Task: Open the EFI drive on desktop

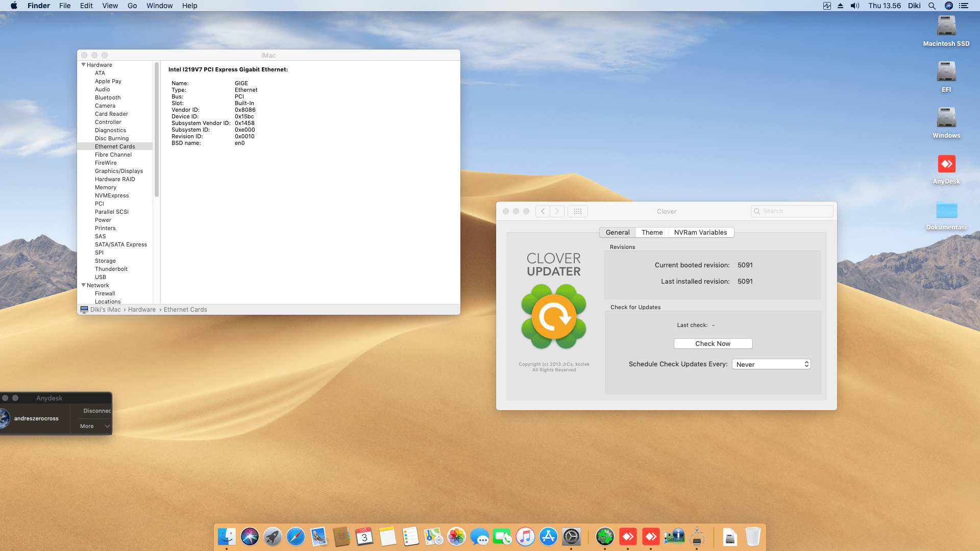Action: click(x=946, y=72)
